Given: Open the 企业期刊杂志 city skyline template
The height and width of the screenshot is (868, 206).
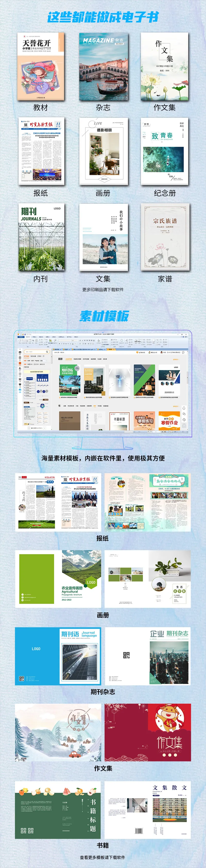Looking at the screenshot, I should click(148, 656).
